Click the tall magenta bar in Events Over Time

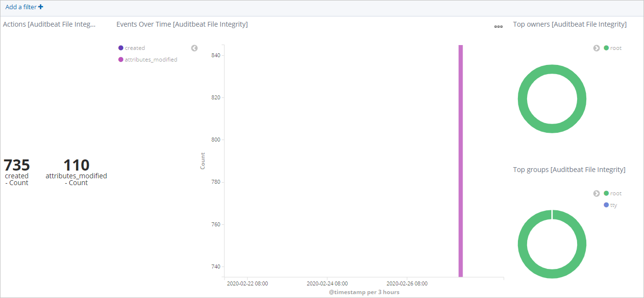pyautogui.click(x=460, y=160)
